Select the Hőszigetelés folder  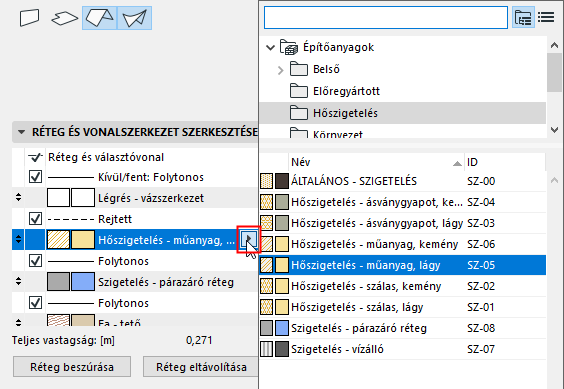click(402, 113)
